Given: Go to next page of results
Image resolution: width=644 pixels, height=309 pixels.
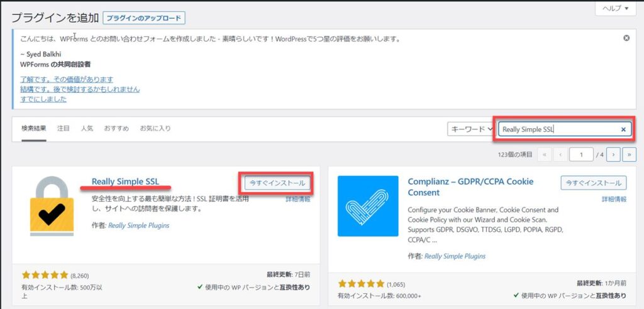Looking at the screenshot, I should (614, 154).
